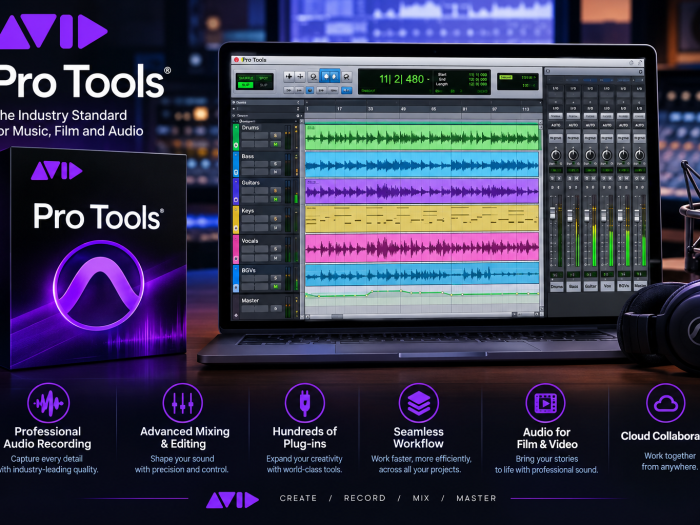Click the Audio for Film & Video icon
This screenshot has height=525, width=700.
(546, 403)
